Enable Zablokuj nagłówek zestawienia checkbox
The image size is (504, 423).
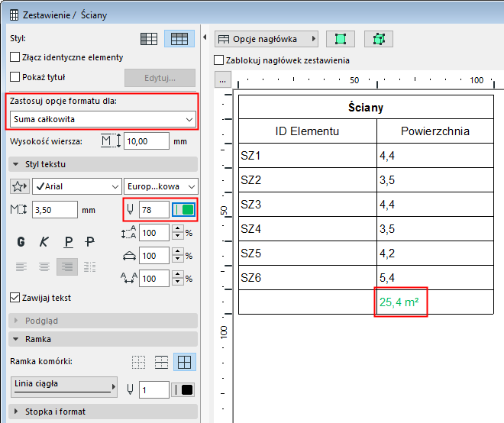[x=219, y=60]
